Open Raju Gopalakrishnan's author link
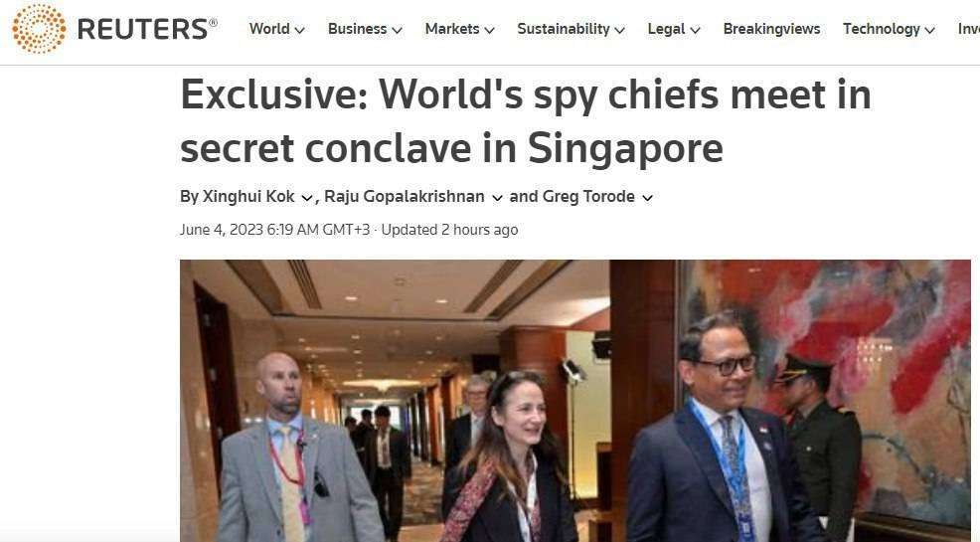This screenshot has width=980, height=542. tap(404, 196)
